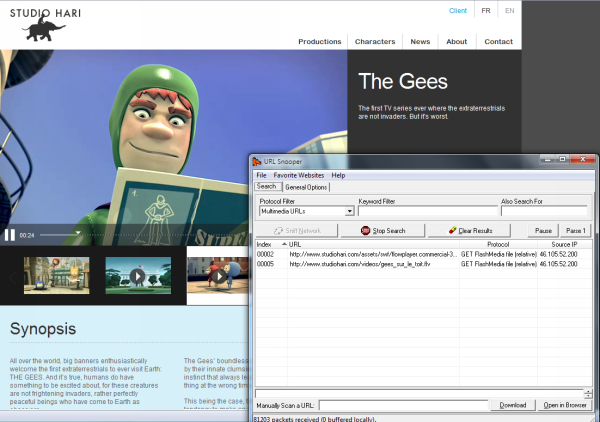The height and width of the screenshot is (422, 600).
Task: Open the File menu in URL Snooper
Action: coord(261,175)
